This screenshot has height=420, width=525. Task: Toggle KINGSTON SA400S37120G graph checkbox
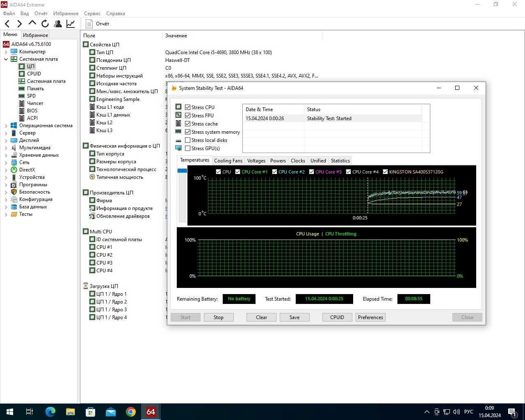385,172
